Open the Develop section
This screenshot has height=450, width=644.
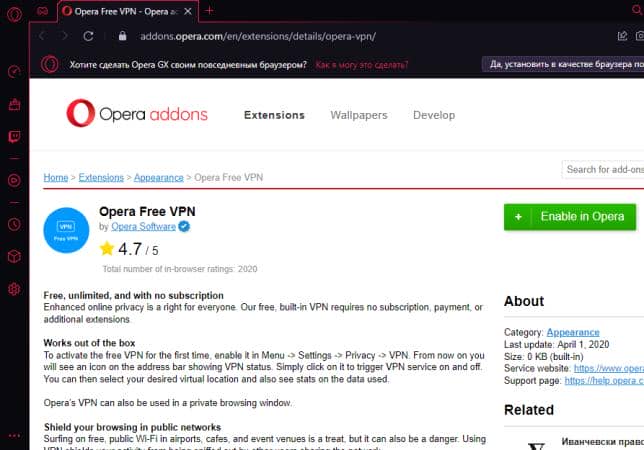(x=433, y=115)
